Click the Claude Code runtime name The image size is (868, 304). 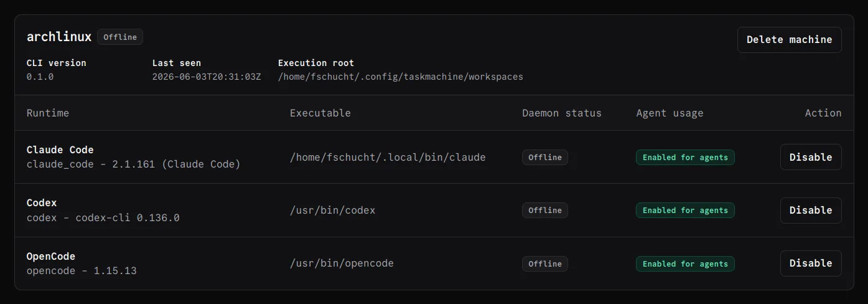coord(60,150)
